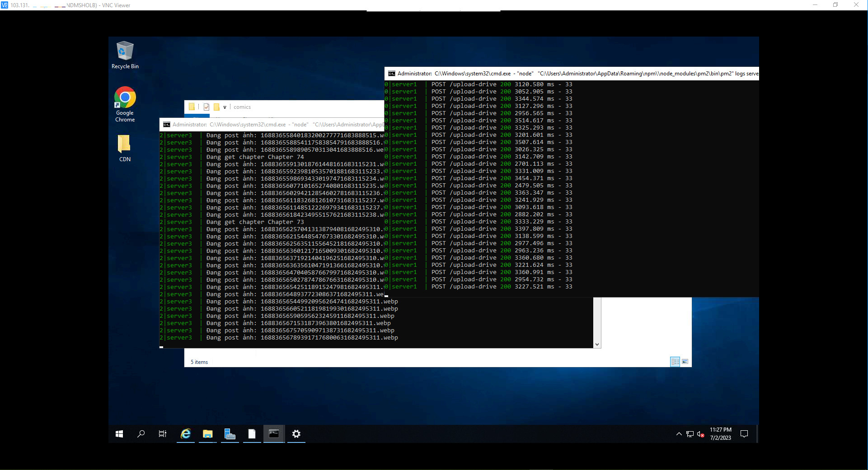Open File Explorer in the taskbar
The width and height of the screenshot is (868, 470).
(x=207, y=434)
